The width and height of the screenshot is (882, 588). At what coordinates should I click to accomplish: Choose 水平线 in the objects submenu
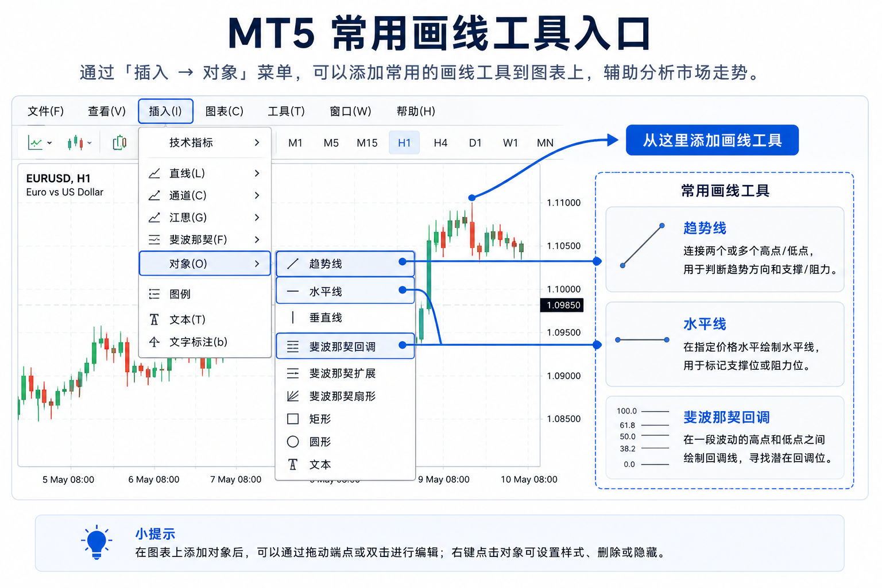345,291
